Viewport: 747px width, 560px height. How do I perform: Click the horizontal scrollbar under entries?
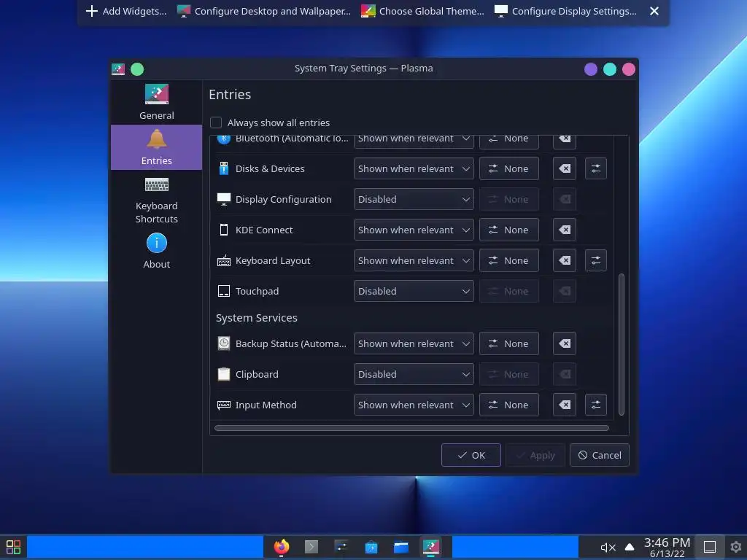point(411,428)
